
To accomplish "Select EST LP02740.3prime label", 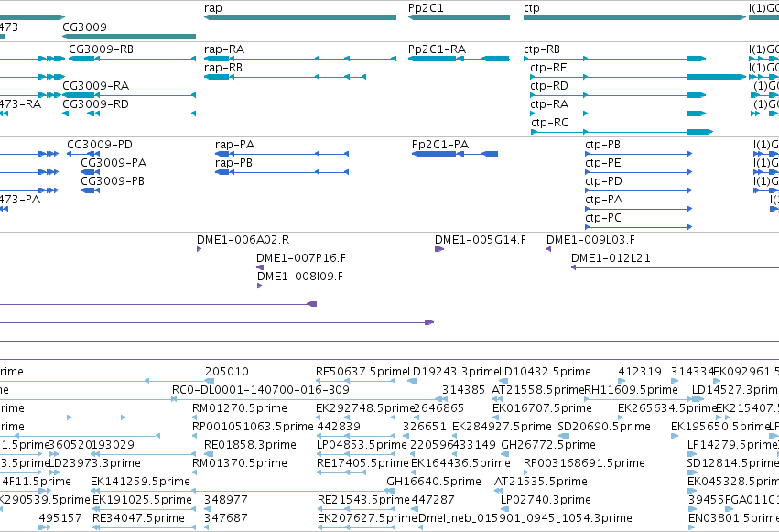I will coord(546,500).
